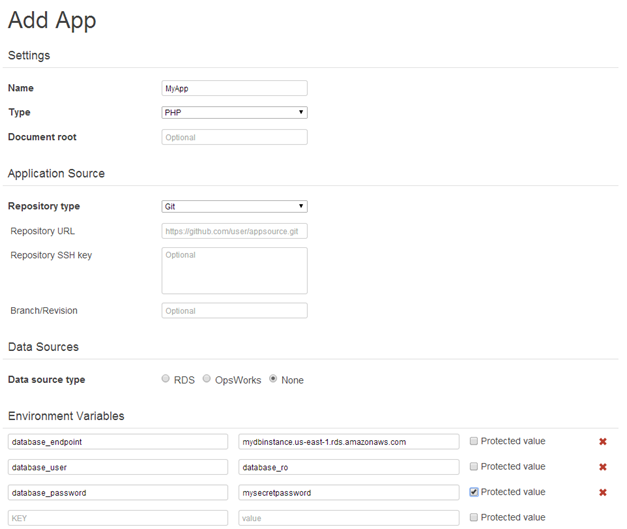
Task: Click into the Repository URL field
Action: click(x=234, y=231)
